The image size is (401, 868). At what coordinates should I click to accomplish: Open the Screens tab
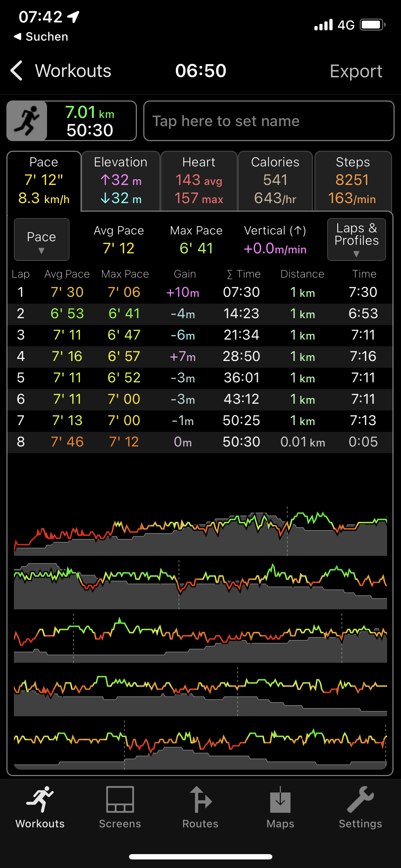[120, 807]
